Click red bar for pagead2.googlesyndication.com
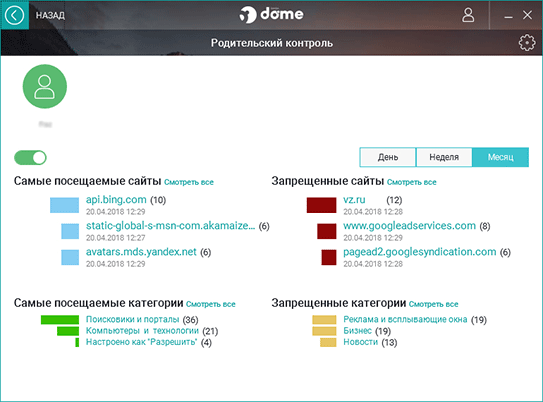 coord(329,257)
